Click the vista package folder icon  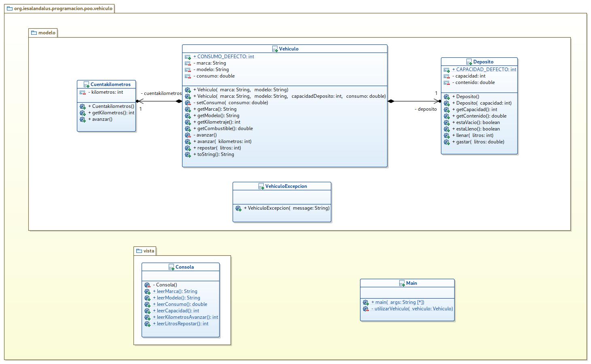139,251
